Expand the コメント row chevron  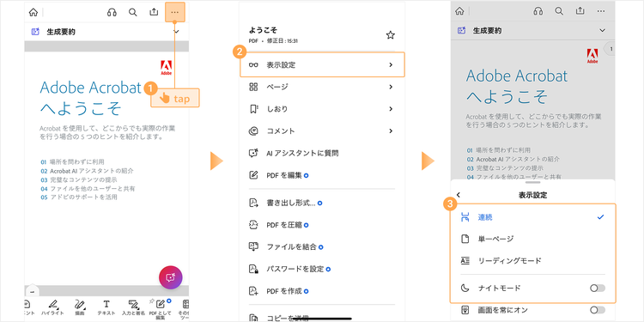click(x=391, y=131)
